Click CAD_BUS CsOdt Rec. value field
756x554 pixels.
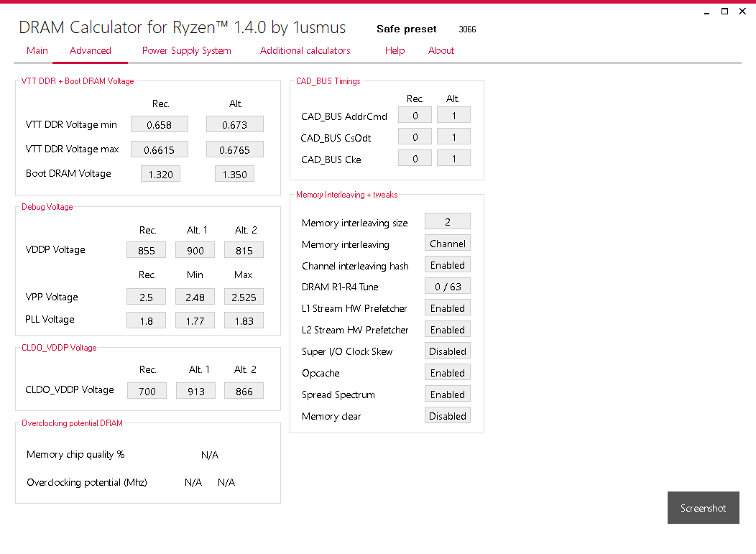[415, 137]
